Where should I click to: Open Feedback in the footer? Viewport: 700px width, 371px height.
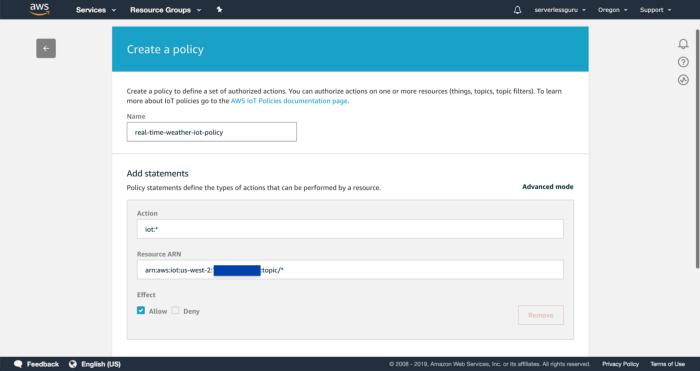(43, 364)
